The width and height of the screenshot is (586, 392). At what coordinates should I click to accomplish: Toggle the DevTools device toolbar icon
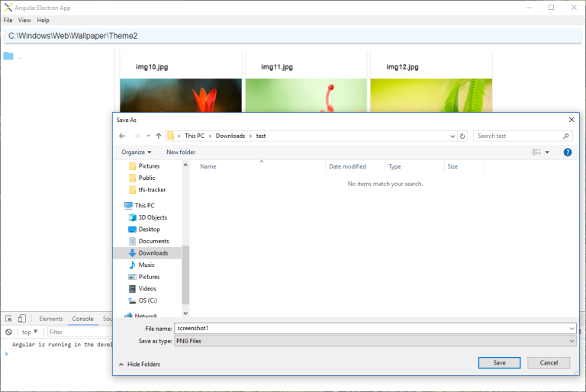tap(22, 319)
